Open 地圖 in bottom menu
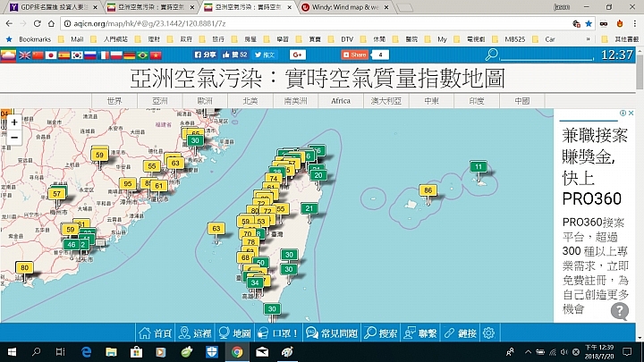 (234, 333)
